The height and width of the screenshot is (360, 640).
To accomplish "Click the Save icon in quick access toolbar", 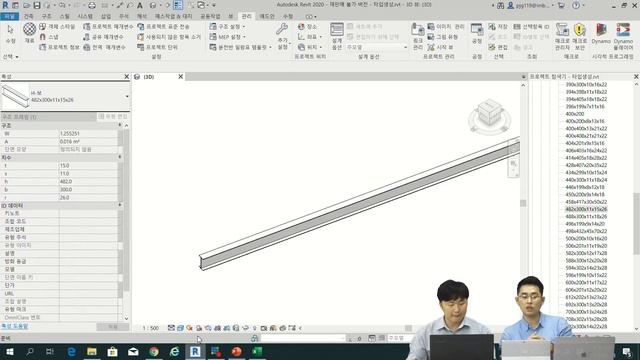I will (x=37, y=5).
